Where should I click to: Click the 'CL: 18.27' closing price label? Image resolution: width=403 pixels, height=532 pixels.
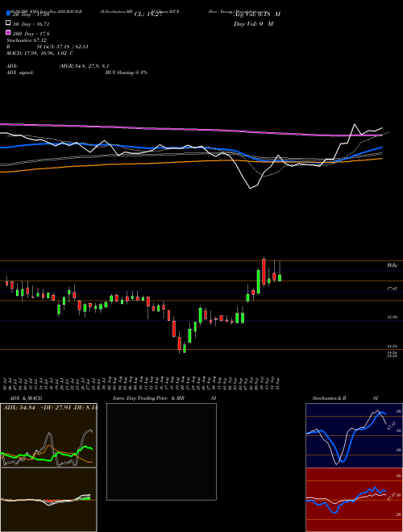pos(148,15)
